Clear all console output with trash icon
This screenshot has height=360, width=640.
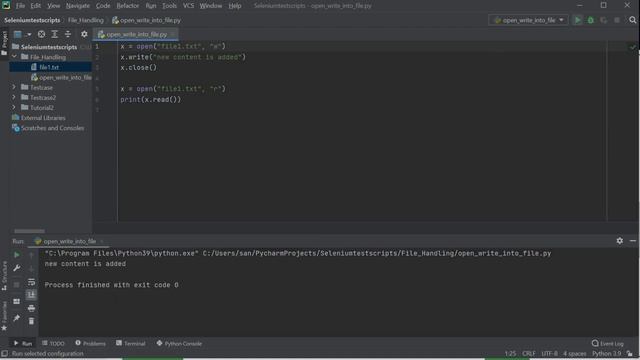(x=31, y=321)
